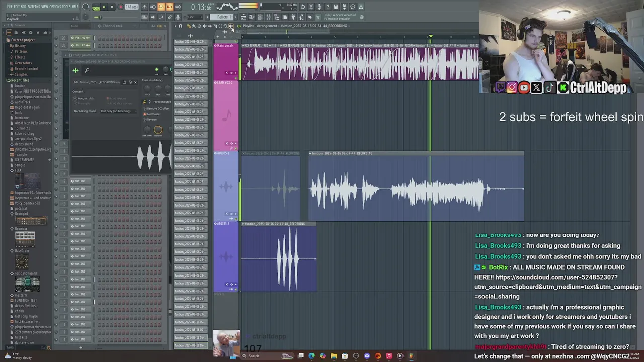The width and height of the screenshot is (644, 362).
Task: Select the paint brush tool in playlist
Action: [194, 26]
